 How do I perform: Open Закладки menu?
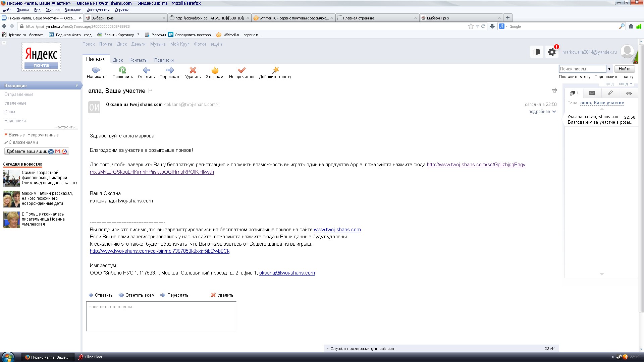pyautogui.click(x=73, y=10)
